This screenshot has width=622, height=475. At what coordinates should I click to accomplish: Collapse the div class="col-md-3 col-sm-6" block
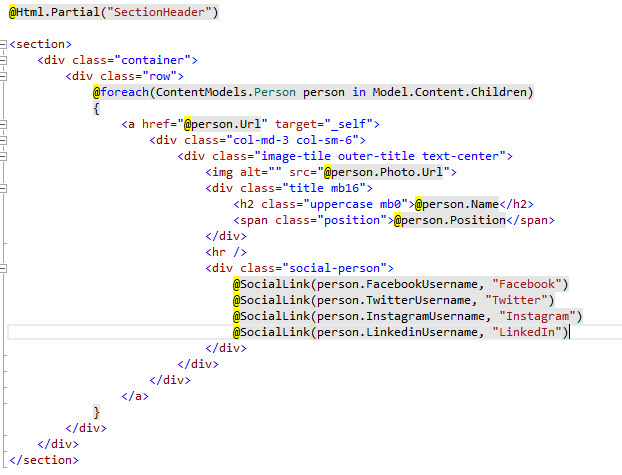pos(3,140)
